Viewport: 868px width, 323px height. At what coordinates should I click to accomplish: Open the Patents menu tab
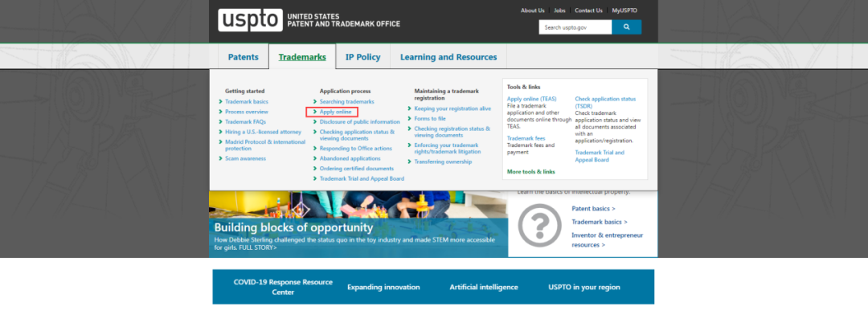pyautogui.click(x=244, y=57)
